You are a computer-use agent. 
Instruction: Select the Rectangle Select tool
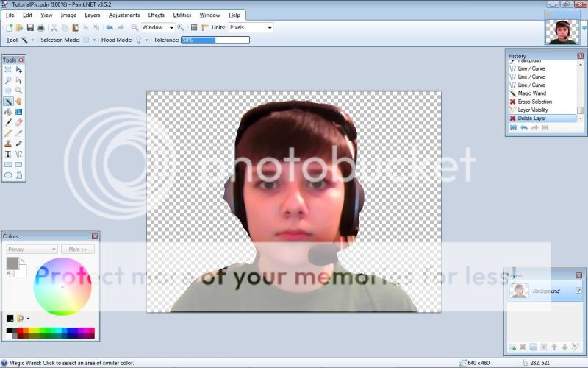click(8, 70)
